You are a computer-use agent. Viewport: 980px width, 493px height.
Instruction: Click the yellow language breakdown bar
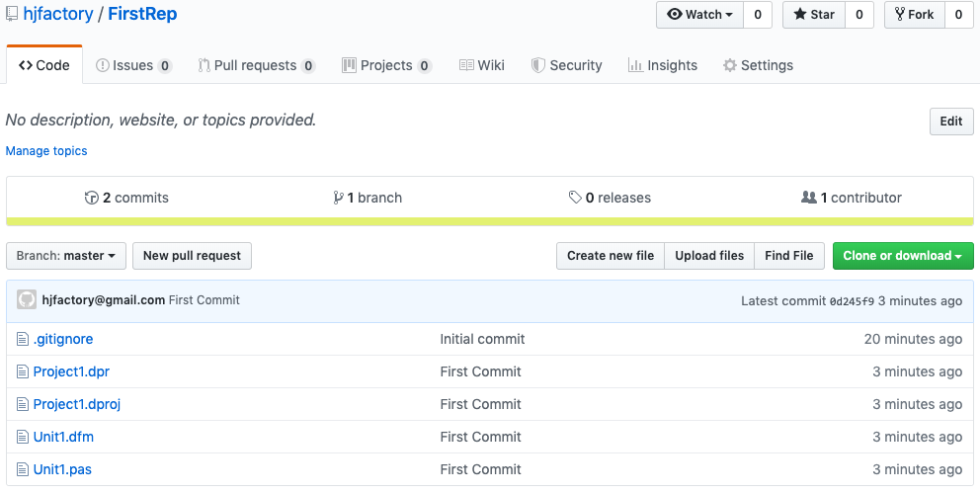tap(490, 222)
